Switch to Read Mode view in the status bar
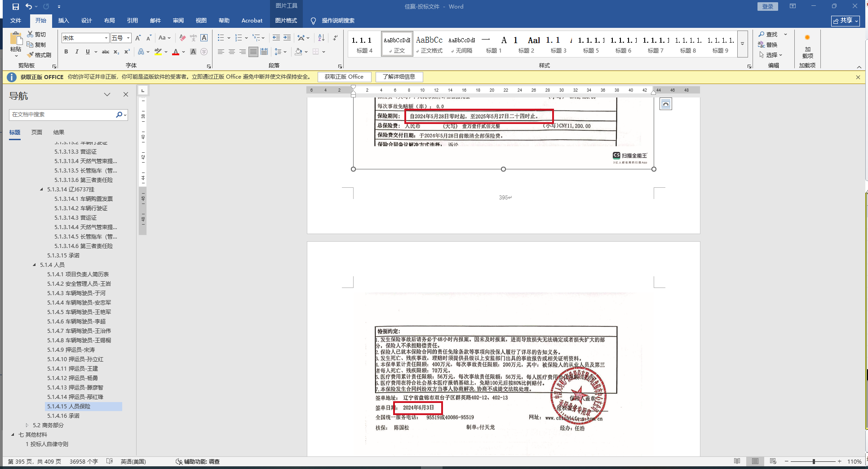The image size is (868, 469). 737,461
